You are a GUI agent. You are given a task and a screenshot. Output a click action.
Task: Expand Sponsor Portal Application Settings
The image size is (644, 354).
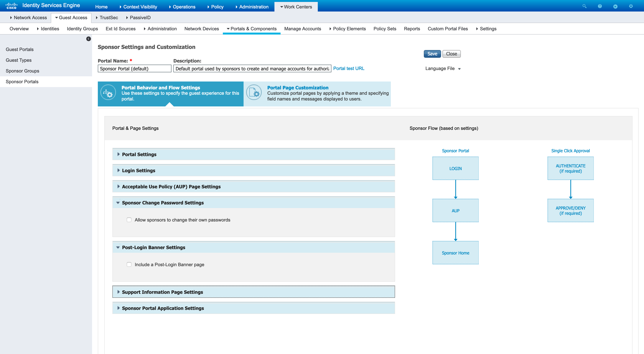(254, 308)
